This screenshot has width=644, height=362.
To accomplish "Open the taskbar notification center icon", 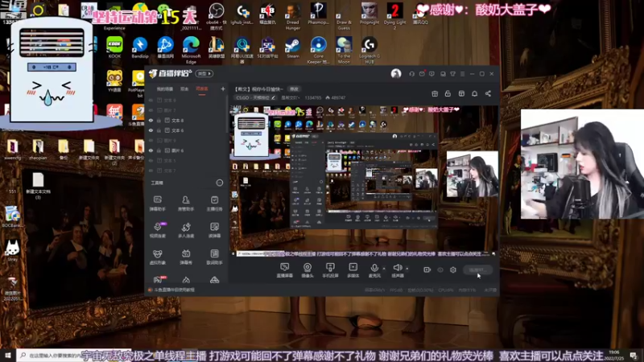I will click(634, 355).
